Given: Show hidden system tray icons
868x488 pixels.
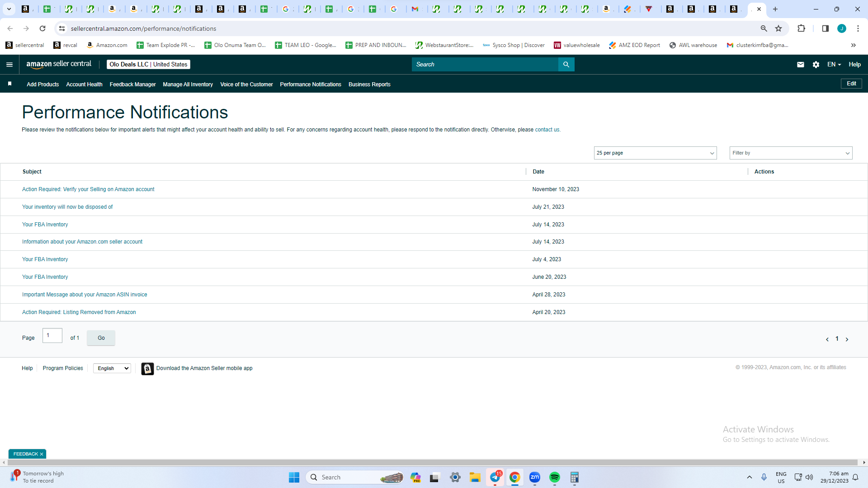Looking at the screenshot, I should coord(749,478).
